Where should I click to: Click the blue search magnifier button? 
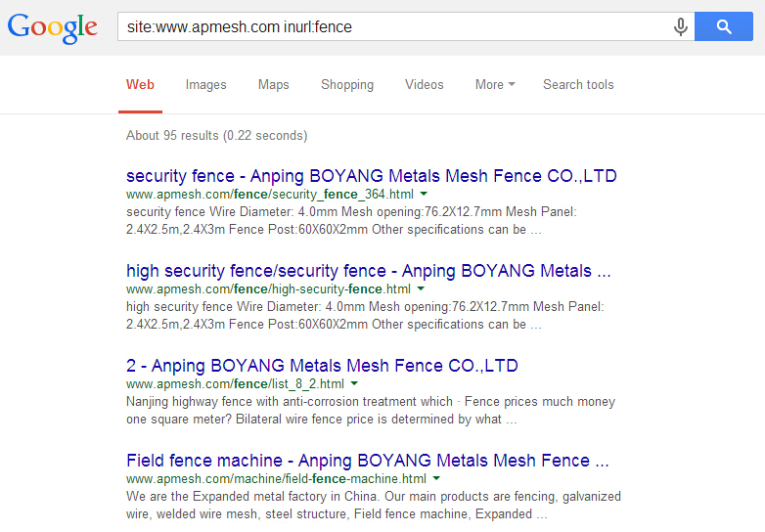tap(724, 26)
